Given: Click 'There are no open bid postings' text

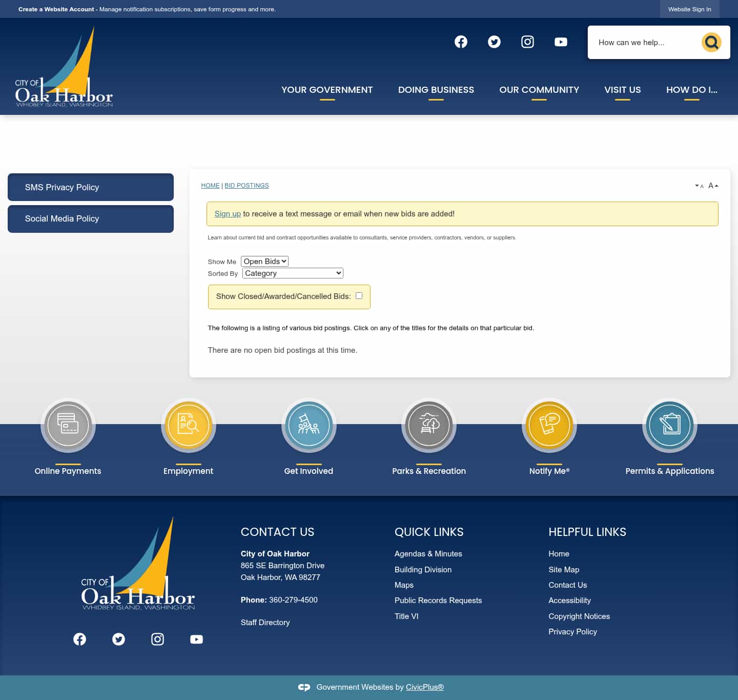Looking at the screenshot, I should pyautogui.click(x=282, y=350).
